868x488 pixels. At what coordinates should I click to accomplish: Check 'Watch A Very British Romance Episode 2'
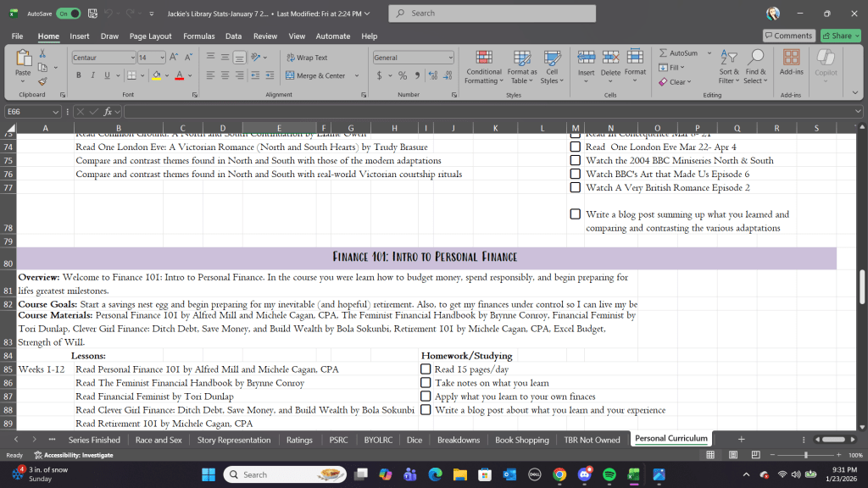(576, 188)
